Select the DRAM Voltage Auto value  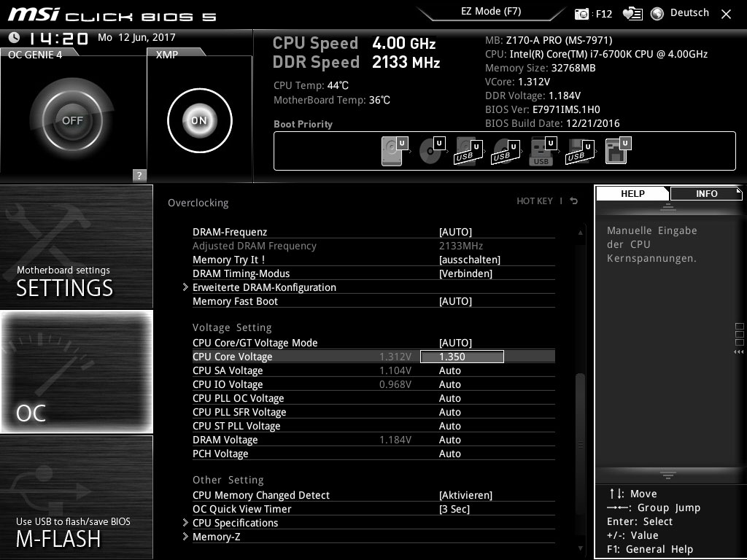(x=449, y=439)
